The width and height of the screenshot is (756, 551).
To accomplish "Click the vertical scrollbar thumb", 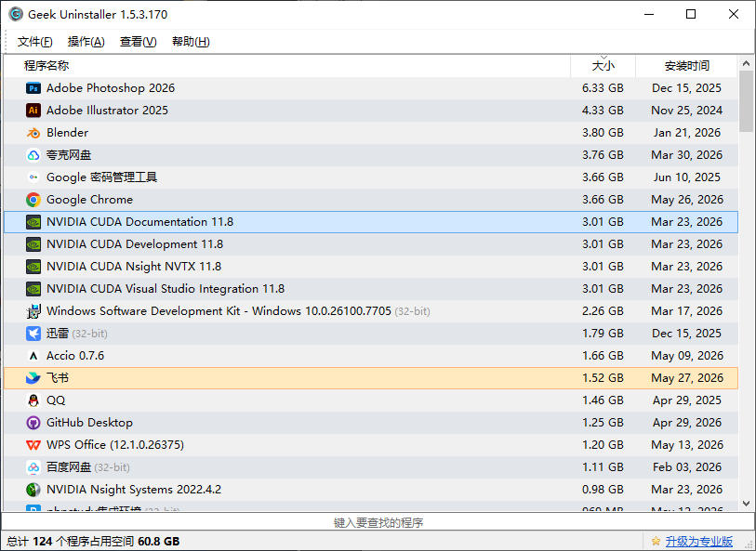I will coord(746,100).
